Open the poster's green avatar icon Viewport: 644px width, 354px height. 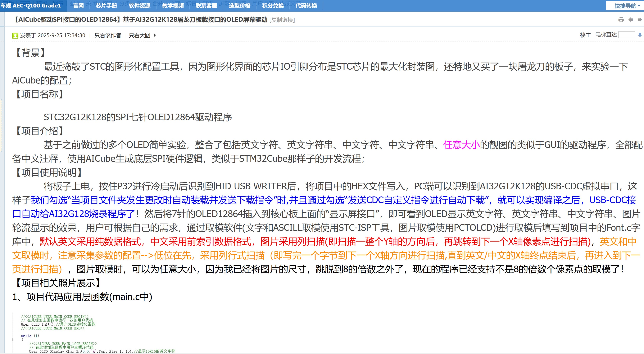[15, 35]
